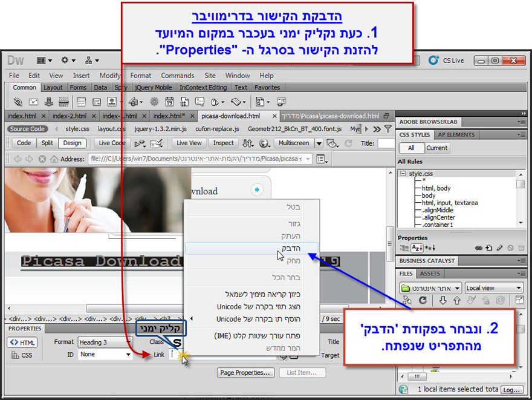The image size is (532, 400).
Task: Click the Address input field
Action: tap(200, 159)
